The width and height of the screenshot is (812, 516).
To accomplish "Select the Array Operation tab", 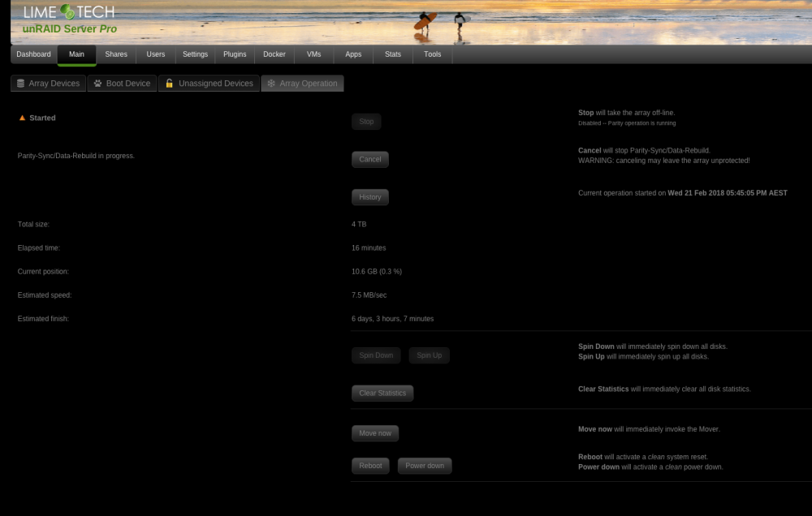I will 302,84.
